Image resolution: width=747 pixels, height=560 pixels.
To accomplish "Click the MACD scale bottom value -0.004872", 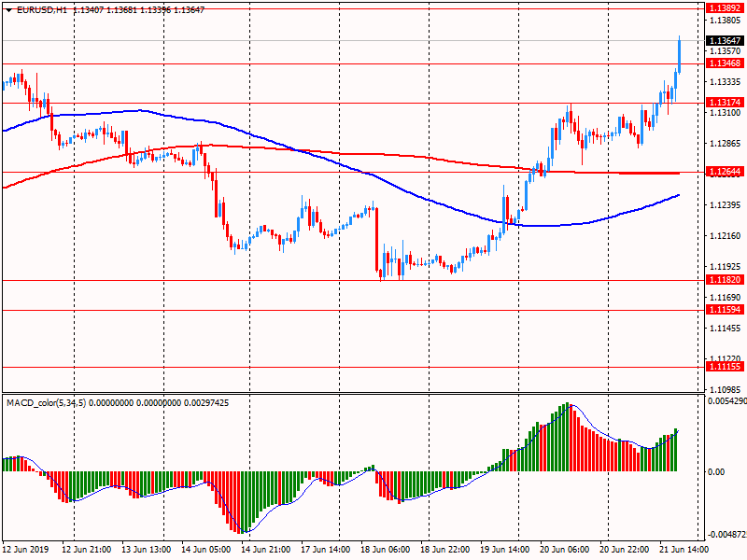I will 727,534.
